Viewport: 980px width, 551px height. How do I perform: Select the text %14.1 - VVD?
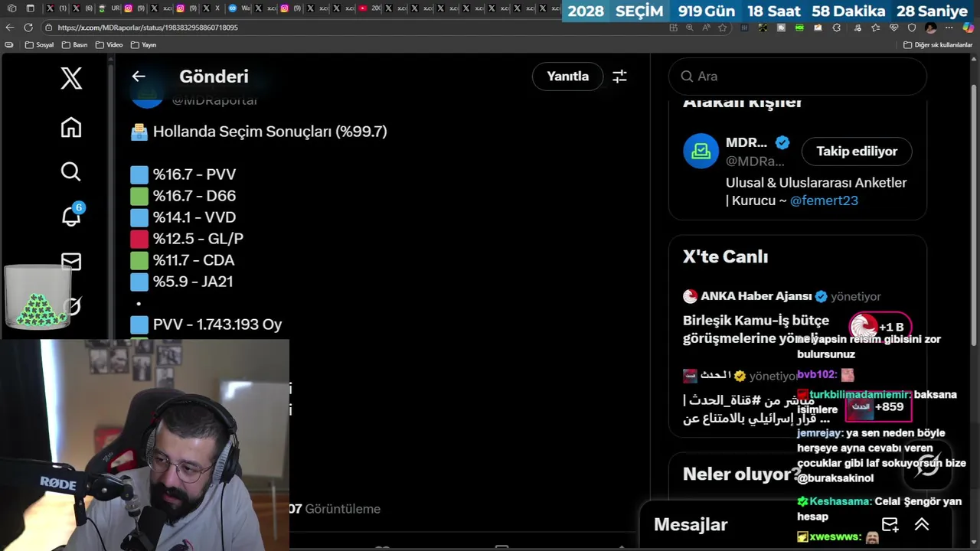[x=194, y=217]
